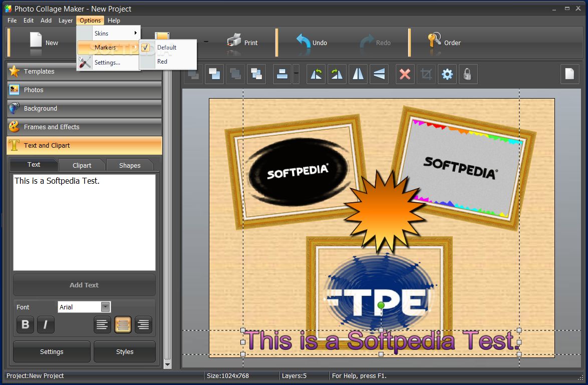Click the Markers menu entry
The width and height of the screenshot is (588, 385).
pyautogui.click(x=109, y=48)
